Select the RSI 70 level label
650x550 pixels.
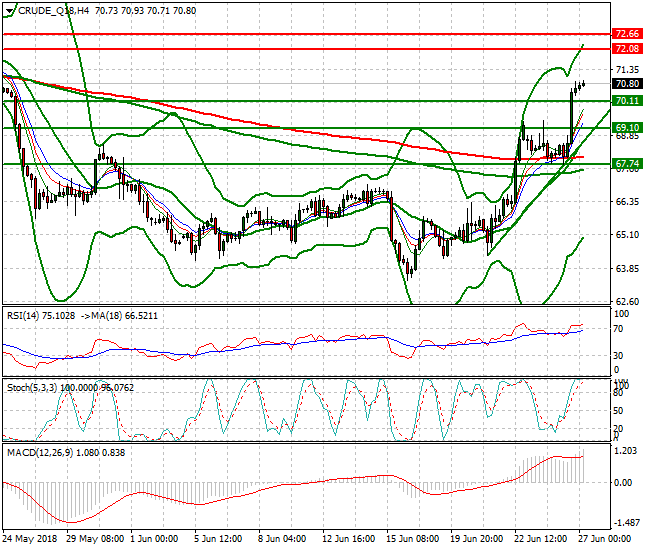(618, 329)
